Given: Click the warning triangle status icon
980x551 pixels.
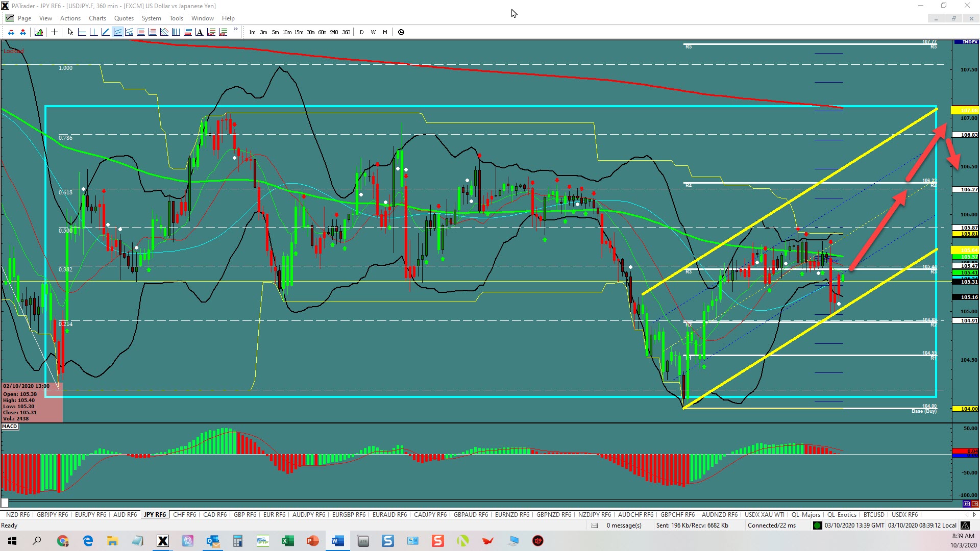Looking at the screenshot, I should tap(965, 525).
